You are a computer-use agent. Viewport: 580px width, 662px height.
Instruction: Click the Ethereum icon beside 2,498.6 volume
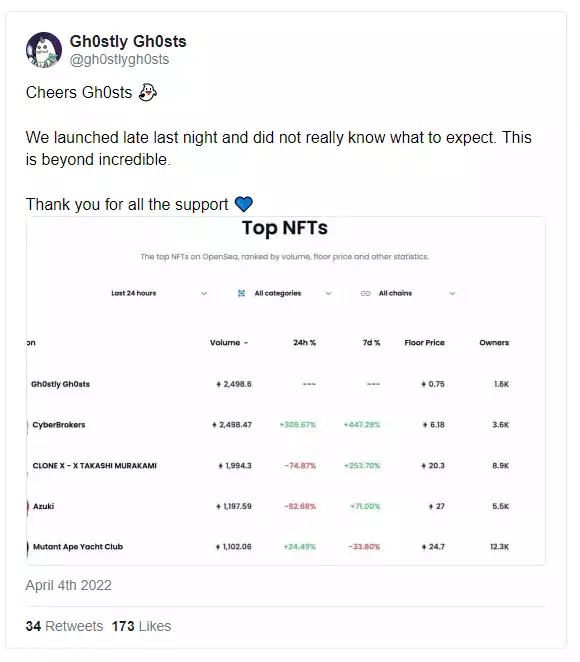219,384
